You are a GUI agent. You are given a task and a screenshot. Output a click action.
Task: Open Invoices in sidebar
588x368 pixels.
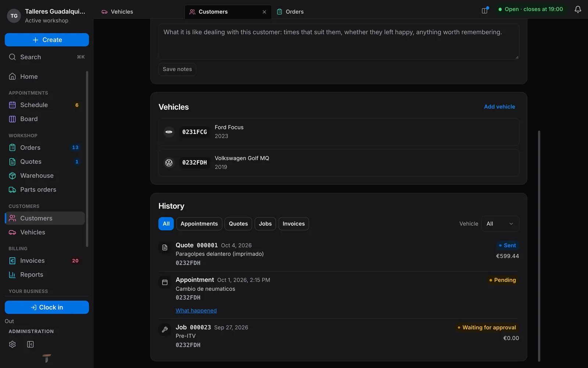pyautogui.click(x=45, y=261)
